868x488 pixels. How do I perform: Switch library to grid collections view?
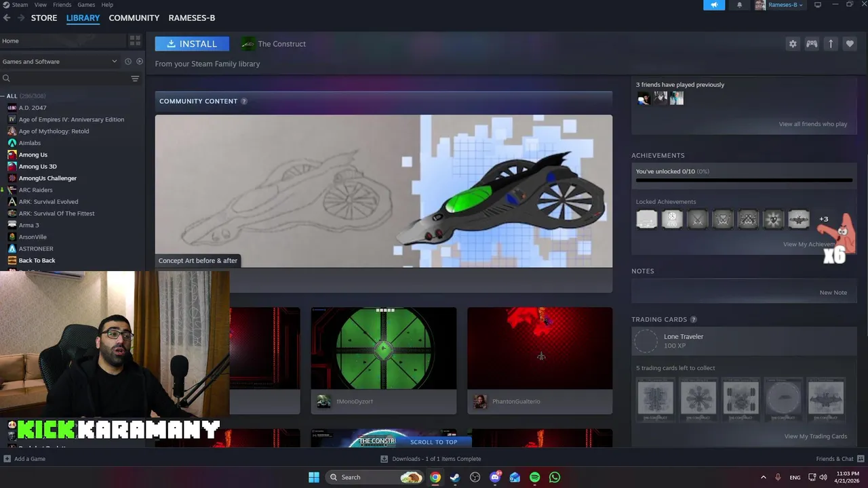135,41
